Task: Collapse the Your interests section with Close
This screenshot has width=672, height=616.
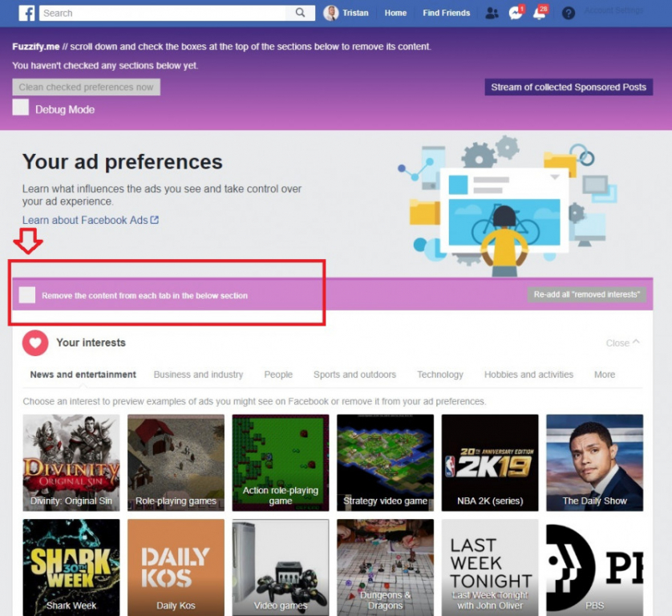Action: point(622,342)
